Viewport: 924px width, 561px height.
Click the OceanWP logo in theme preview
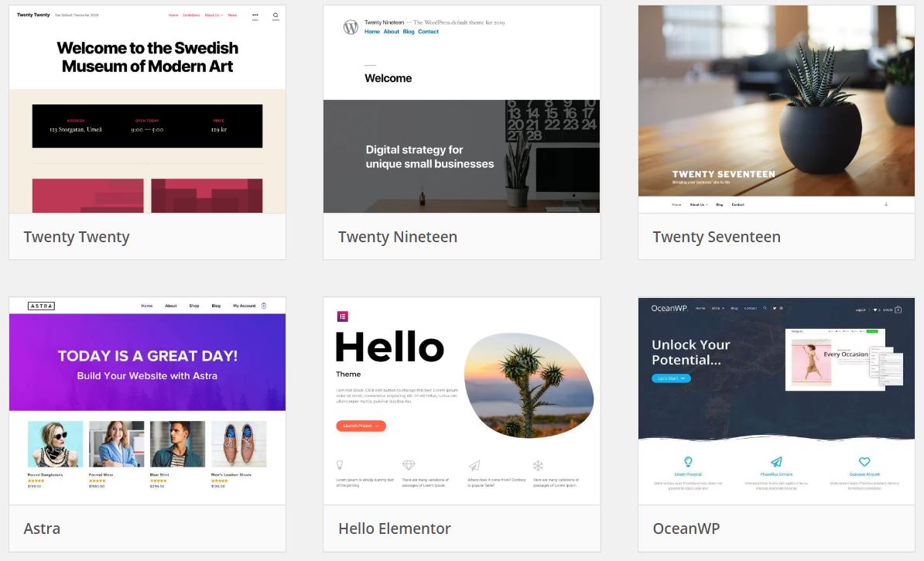coord(669,308)
